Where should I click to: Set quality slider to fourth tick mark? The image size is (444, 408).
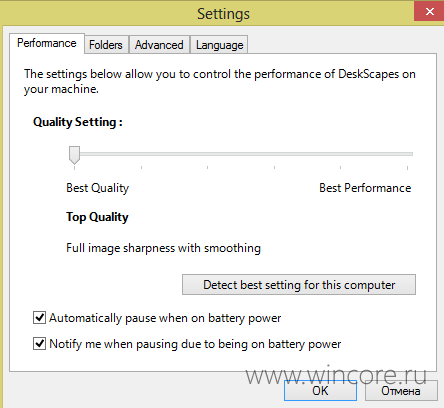(x=274, y=154)
